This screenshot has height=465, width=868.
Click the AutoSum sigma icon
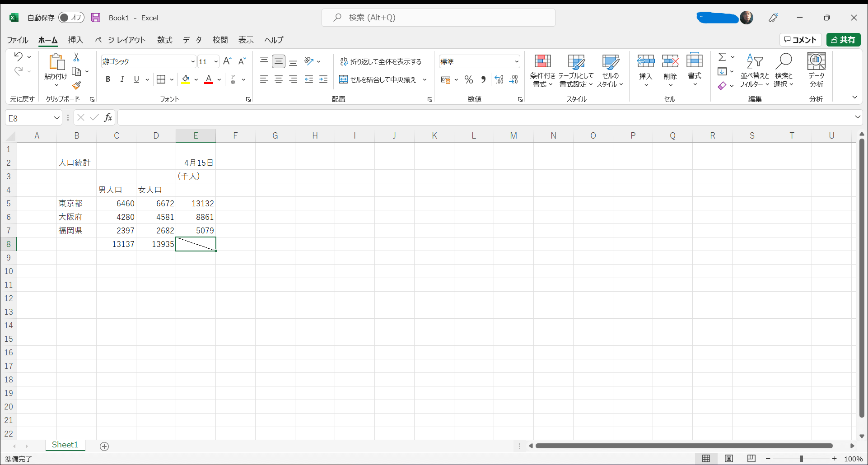[722, 57]
